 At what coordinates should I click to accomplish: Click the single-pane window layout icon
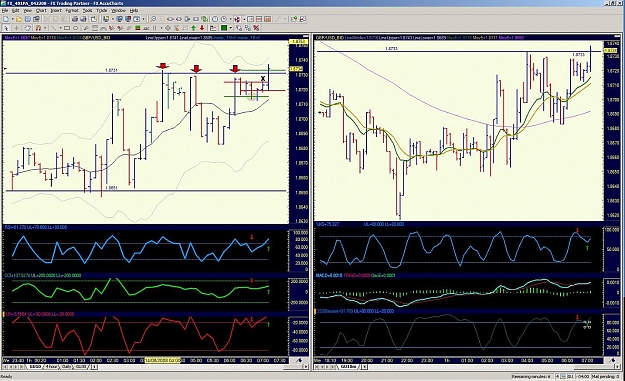coord(250,19)
